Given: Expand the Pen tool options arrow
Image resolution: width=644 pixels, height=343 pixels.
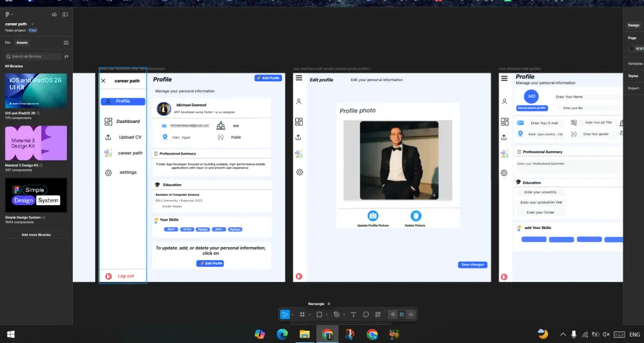Looking at the screenshot, I should 344,315.
